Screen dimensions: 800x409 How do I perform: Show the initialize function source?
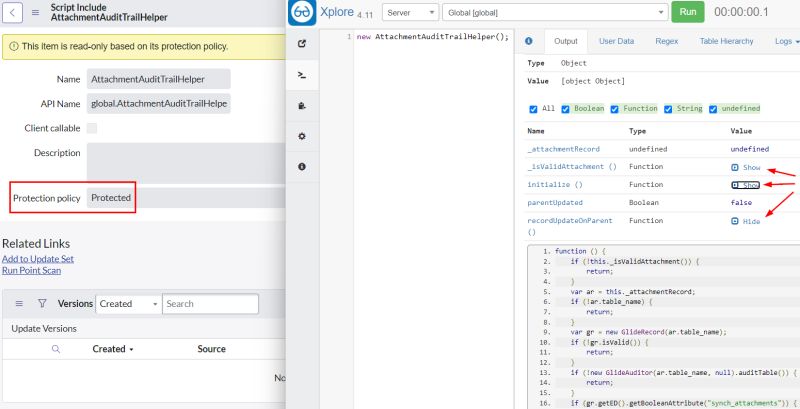746,185
